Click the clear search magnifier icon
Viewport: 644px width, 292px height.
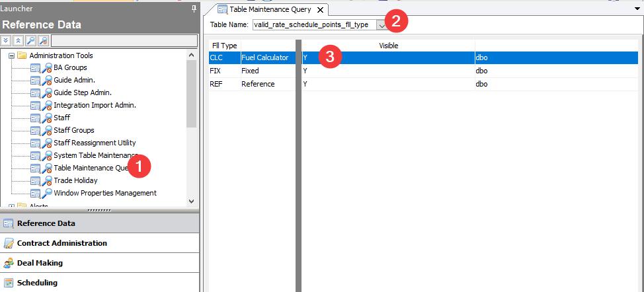[43, 40]
